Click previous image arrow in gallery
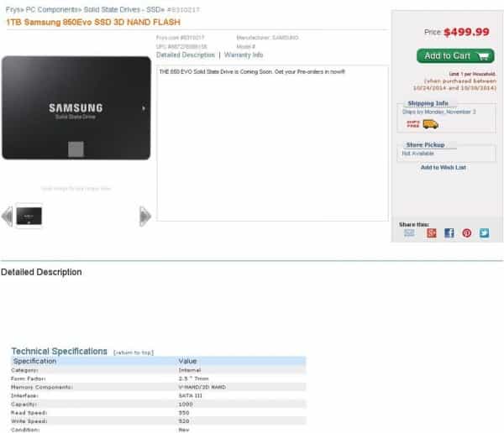Screen dimensions: 504x433 pos(7,216)
